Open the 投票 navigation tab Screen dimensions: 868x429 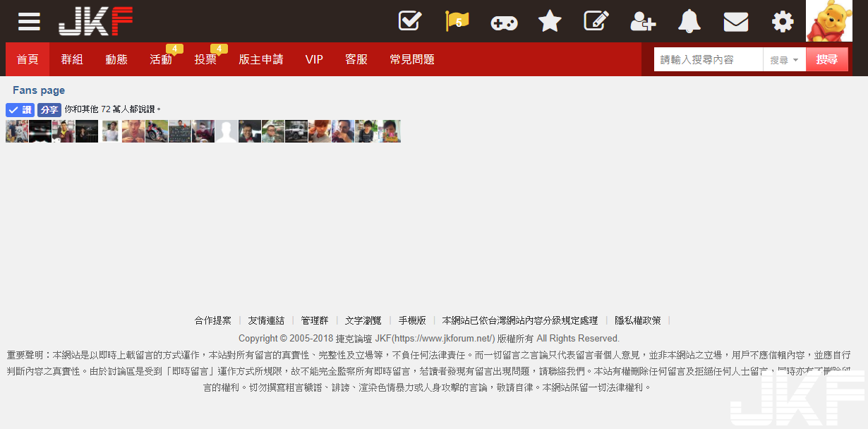(x=205, y=59)
